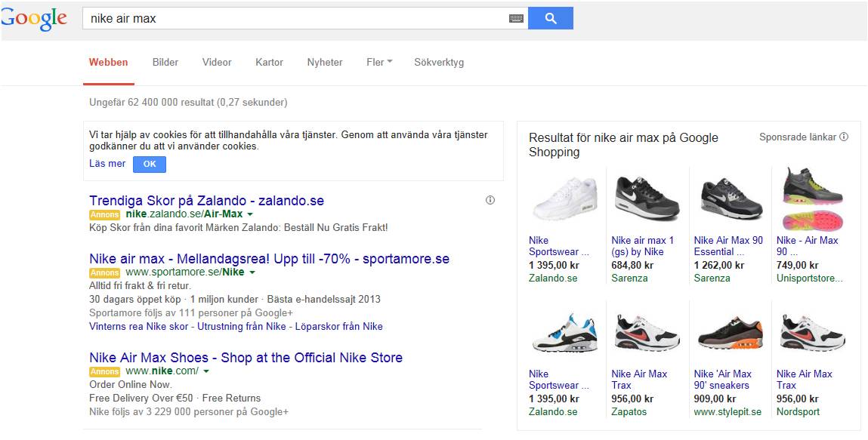Open Trendiga Skor på Zalando ad title
Image resolution: width=868 pixels, height=440 pixels.
(x=206, y=200)
